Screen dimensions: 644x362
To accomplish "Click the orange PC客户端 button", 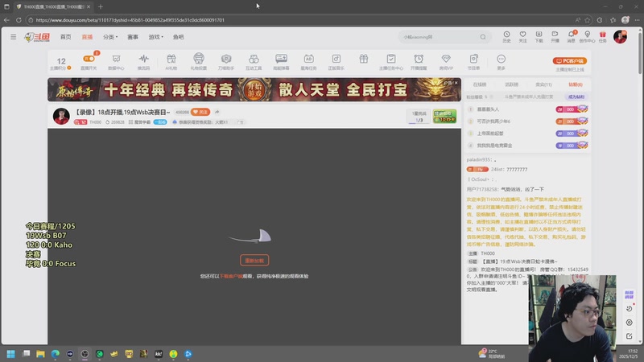I will pos(570,61).
